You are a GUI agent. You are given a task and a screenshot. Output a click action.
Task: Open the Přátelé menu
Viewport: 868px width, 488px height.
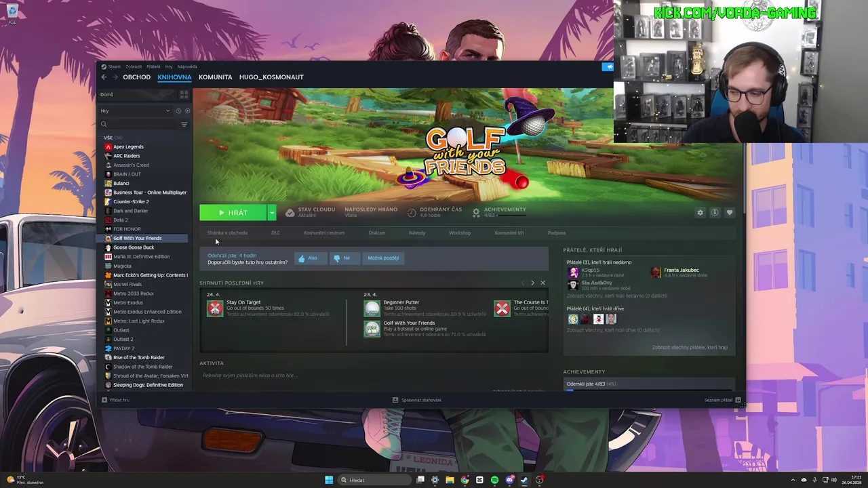click(153, 66)
